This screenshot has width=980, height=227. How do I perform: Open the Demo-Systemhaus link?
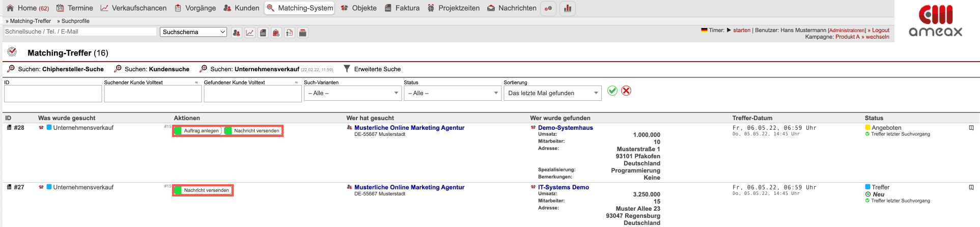coord(565,128)
